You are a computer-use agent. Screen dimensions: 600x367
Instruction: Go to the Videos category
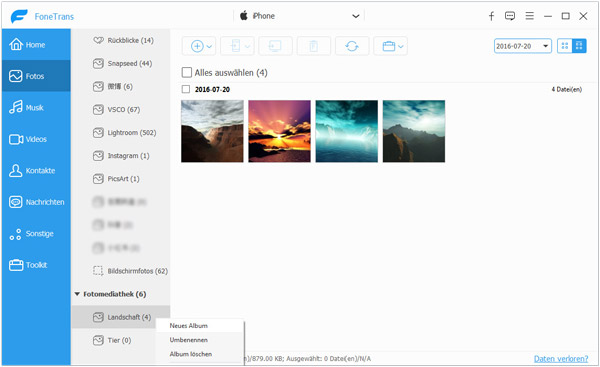coord(36,139)
